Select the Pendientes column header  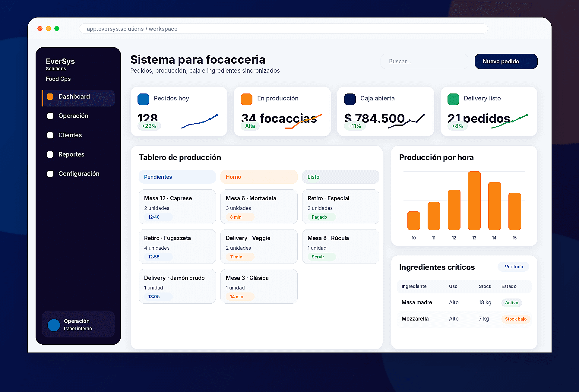click(x=177, y=177)
